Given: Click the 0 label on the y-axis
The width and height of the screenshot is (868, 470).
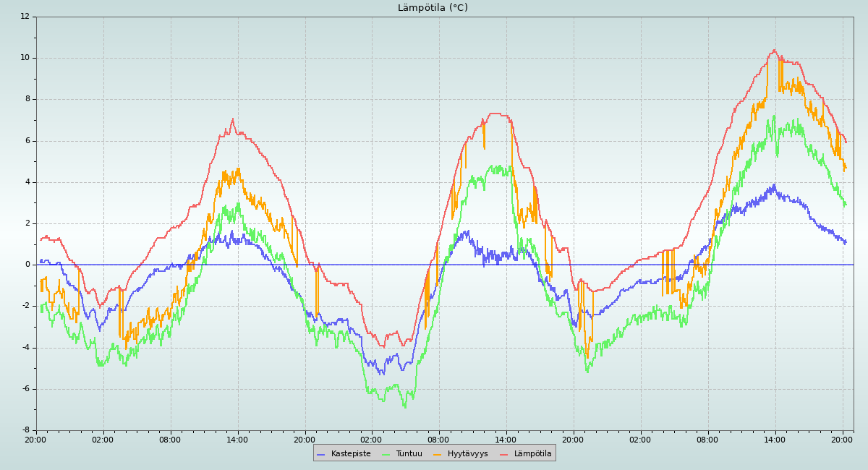Looking at the screenshot, I should pyautogui.click(x=27, y=265).
